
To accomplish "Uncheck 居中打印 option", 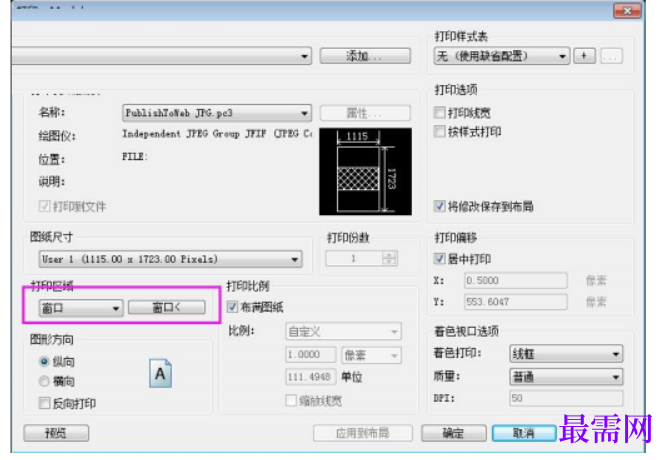I will tap(439, 258).
